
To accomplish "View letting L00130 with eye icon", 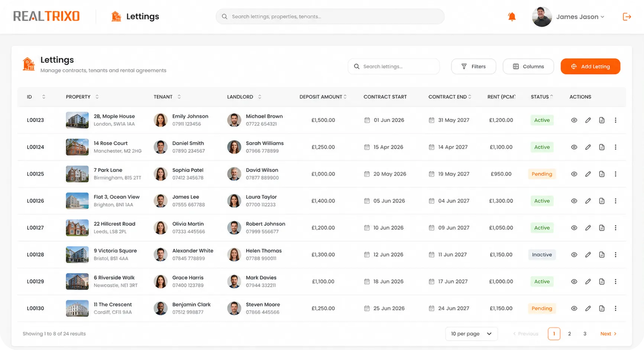I will [574, 308].
